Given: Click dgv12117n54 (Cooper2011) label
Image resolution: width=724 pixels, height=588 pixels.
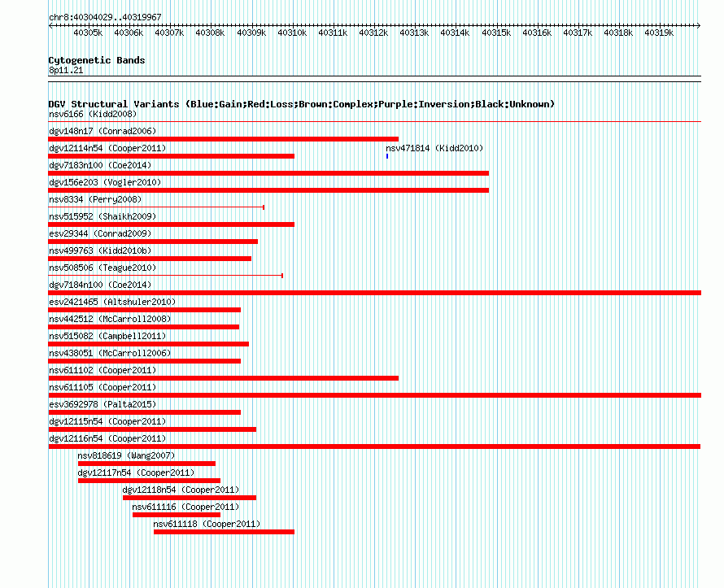Looking at the screenshot, I should coord(136,473).
